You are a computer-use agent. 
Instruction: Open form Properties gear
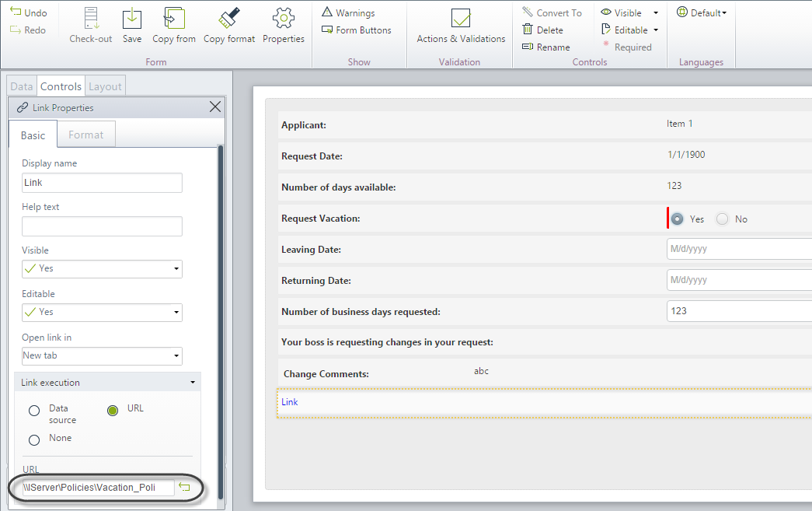click(x=284, y=18)
